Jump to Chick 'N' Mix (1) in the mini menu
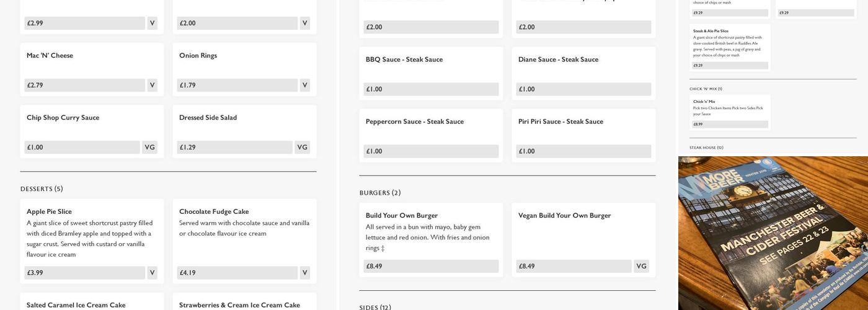The width and height of the screenshot is (868, 310). pyautogui.click(x=706, y=89)
